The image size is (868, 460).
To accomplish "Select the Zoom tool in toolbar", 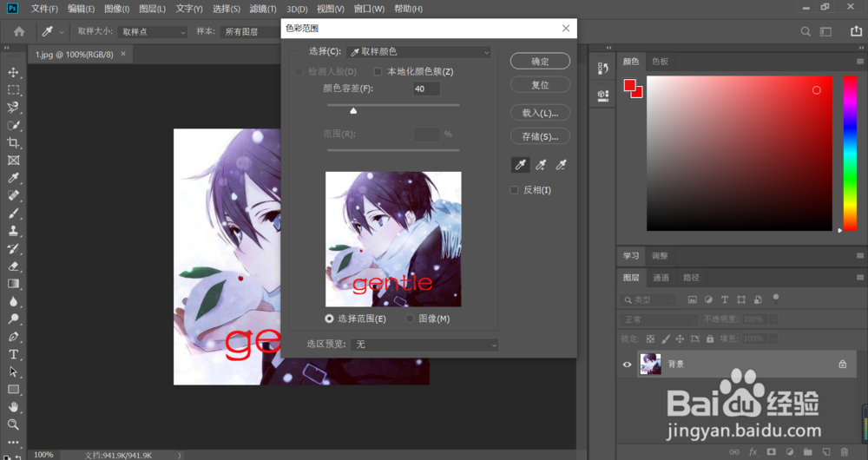I will click(x=13, y=424).
